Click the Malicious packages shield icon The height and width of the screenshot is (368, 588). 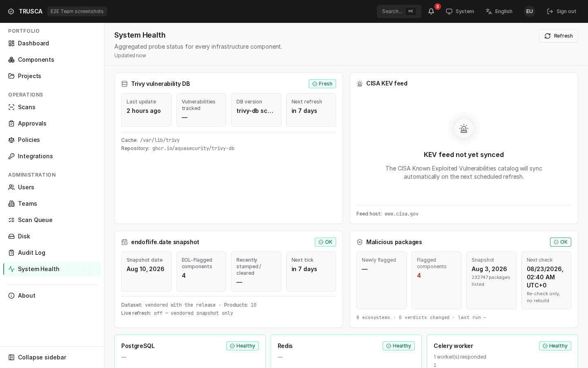click(x=360, y=242)
